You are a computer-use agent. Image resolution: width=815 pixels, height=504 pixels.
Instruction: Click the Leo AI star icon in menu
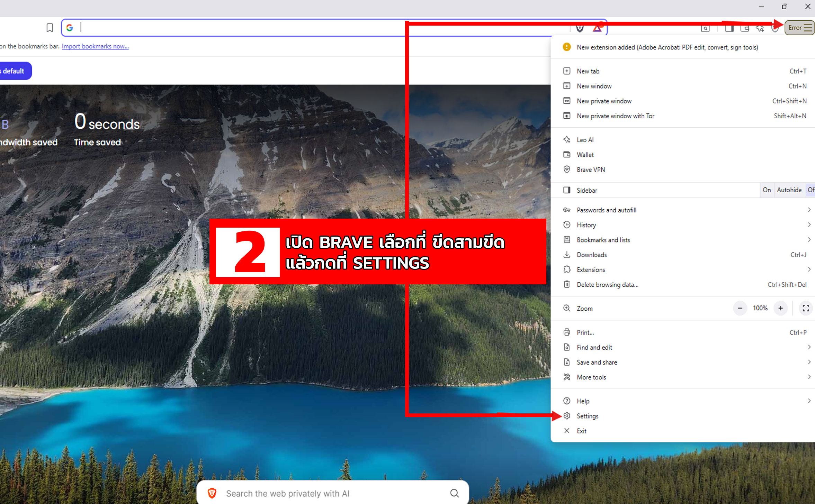tap(567, 139)
